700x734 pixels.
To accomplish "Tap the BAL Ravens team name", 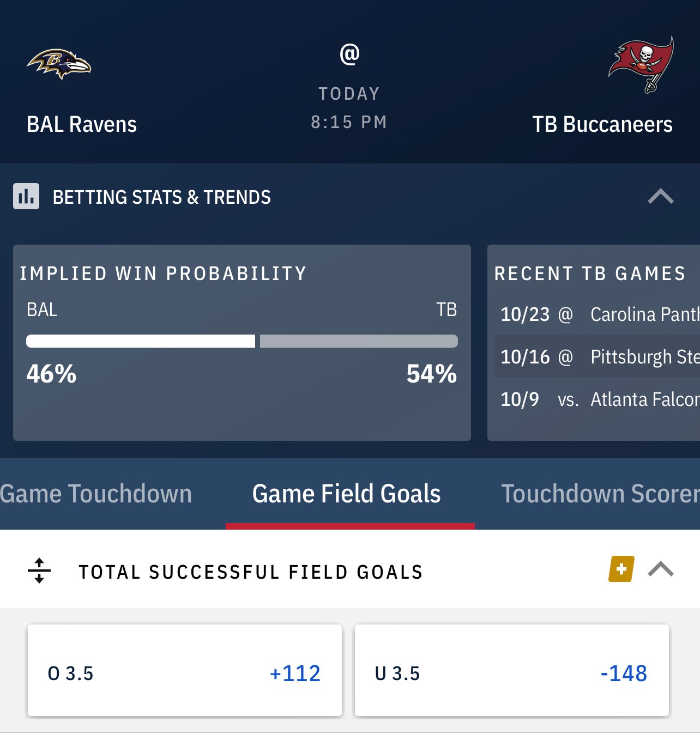I will 82,124.
